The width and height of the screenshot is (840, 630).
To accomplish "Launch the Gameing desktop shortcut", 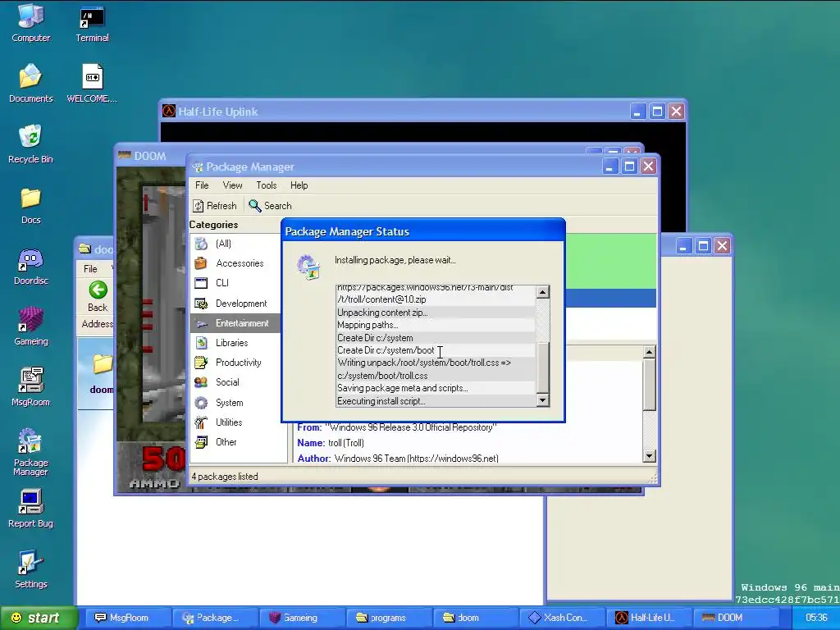I will pyautogui.click(x=30, y=326).
